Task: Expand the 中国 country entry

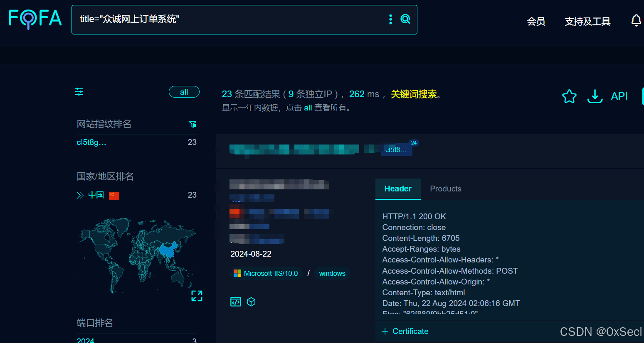Action: click(x=80, y=195)
